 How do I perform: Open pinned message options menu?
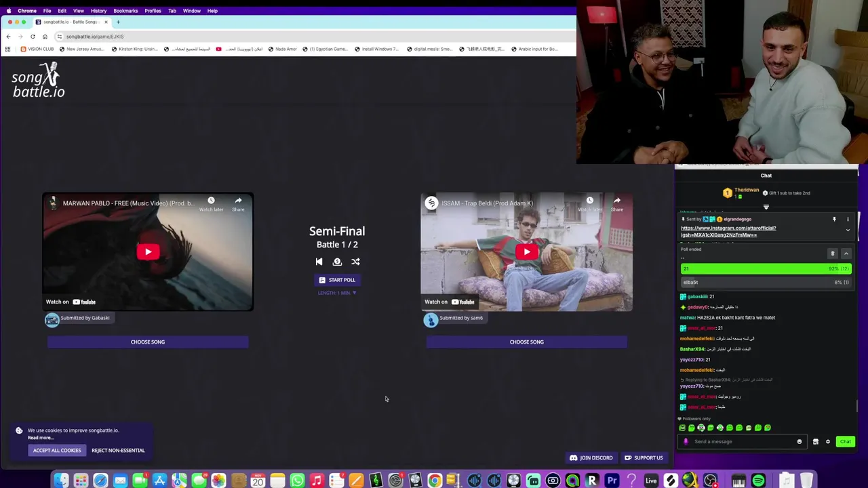[x=848, y=219]
